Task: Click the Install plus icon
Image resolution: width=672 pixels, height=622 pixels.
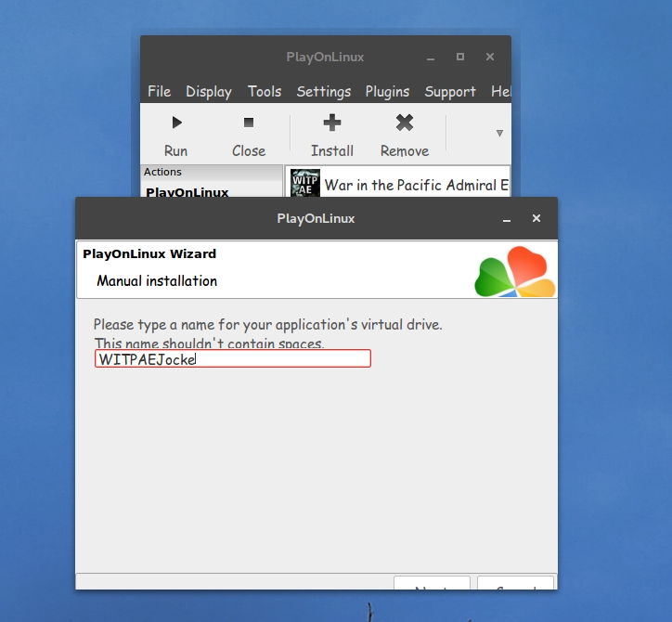Action: pyautogui.click(x=332, y=123)
